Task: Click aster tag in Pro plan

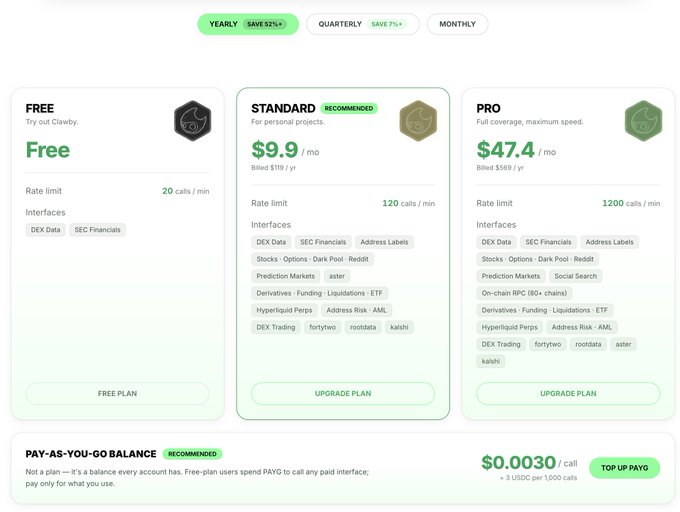Action: pyautogui.click(x=623, y=344)
